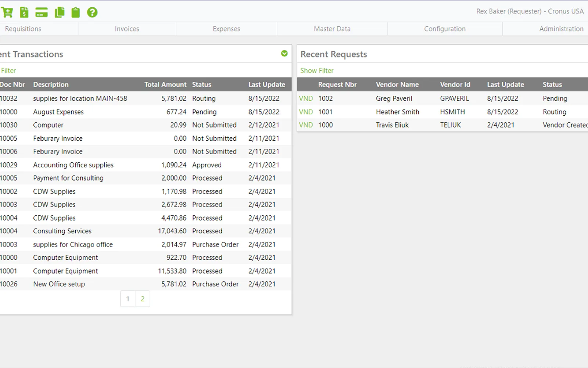Sort requests by Request Nbr header
588x368 pixels.
pyautogui.click(x=337, y=85)
